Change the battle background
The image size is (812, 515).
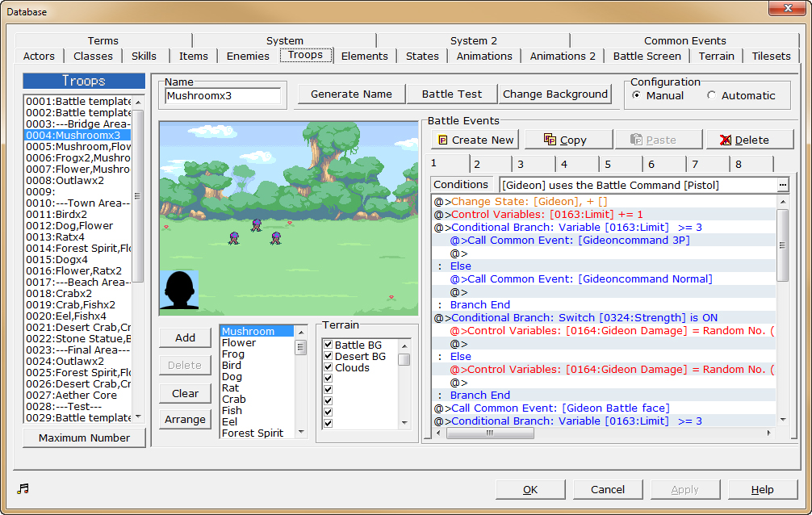[x=555, y=94]
